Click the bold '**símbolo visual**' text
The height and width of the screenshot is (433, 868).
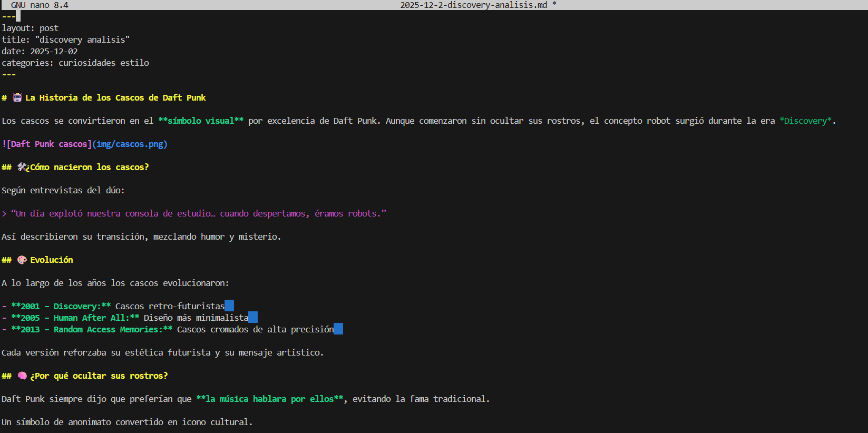coord(201,121)
